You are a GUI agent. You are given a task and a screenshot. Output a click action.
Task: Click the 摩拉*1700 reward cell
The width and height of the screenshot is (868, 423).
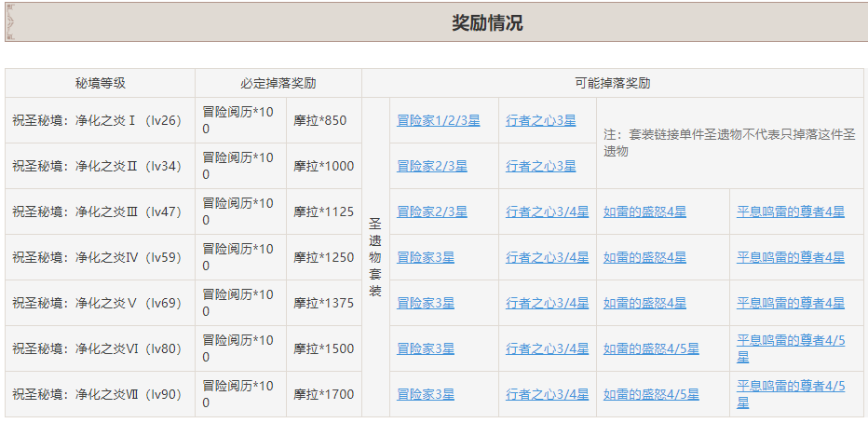323,395
